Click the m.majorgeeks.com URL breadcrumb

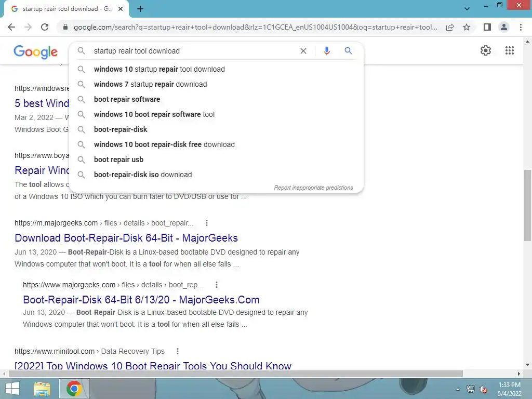click(104, 223)
